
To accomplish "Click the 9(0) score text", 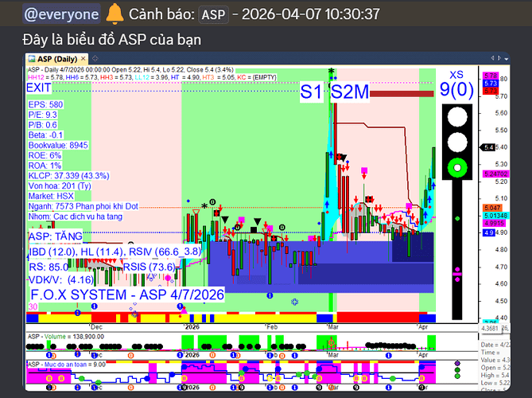I will (x=456, y=90).
